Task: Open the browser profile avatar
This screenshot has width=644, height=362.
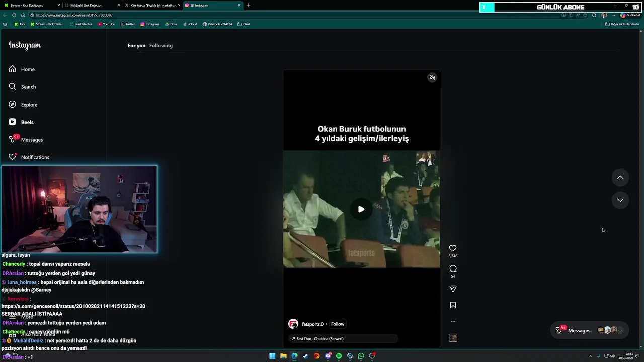Action: pos(604,15)
